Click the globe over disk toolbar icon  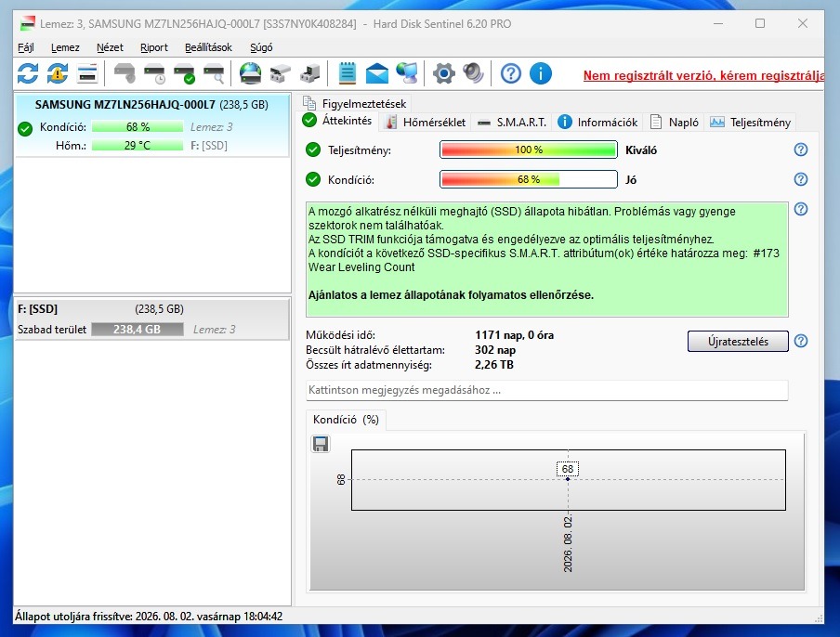point(250,74)
